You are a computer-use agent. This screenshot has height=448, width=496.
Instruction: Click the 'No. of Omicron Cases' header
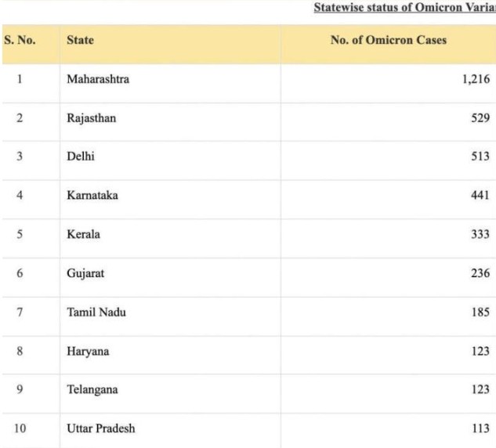(389, 40)
